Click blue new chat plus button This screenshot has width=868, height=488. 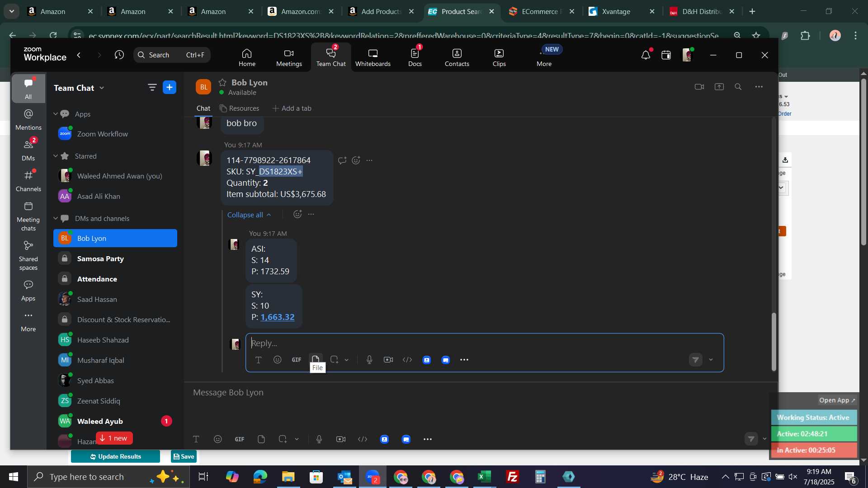click(x=170, y=87)
